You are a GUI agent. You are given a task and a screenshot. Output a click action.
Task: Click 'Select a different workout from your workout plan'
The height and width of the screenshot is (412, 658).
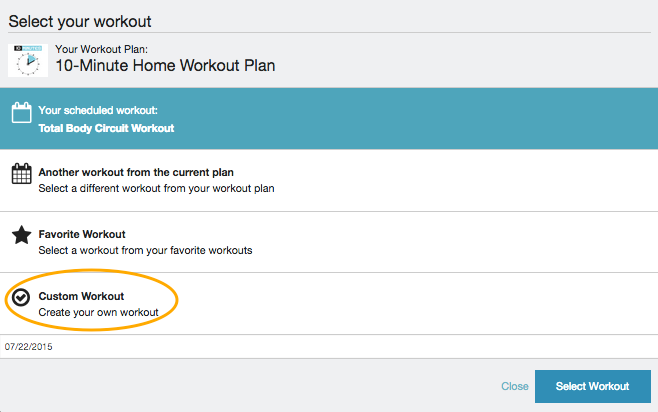click(x=156, y=188)
